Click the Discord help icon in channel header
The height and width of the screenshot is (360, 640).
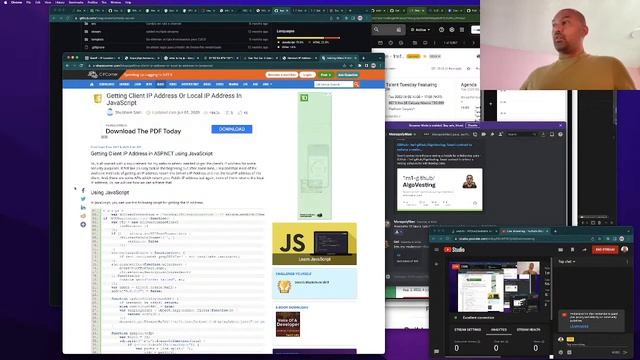tap(560, 134)
